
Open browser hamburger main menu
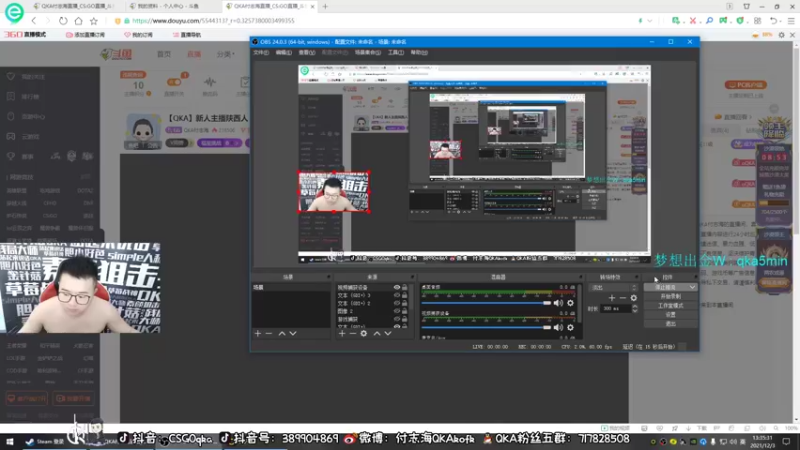[x=791, y=21]
